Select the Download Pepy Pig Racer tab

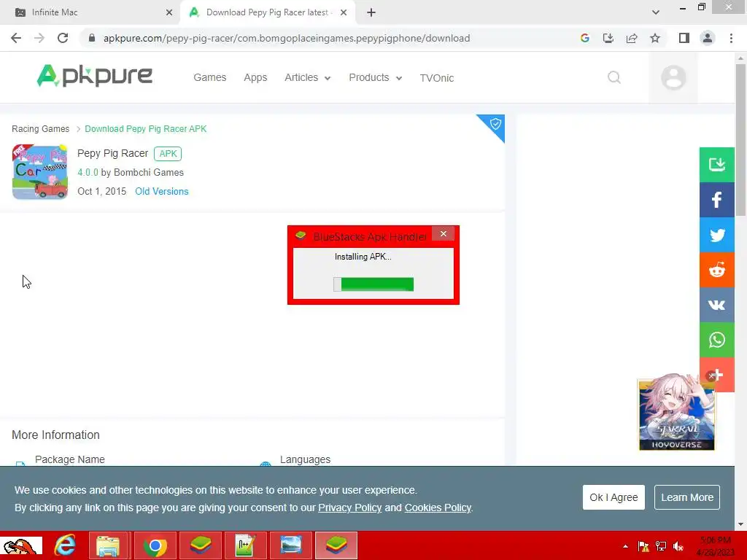pos(267,12)
